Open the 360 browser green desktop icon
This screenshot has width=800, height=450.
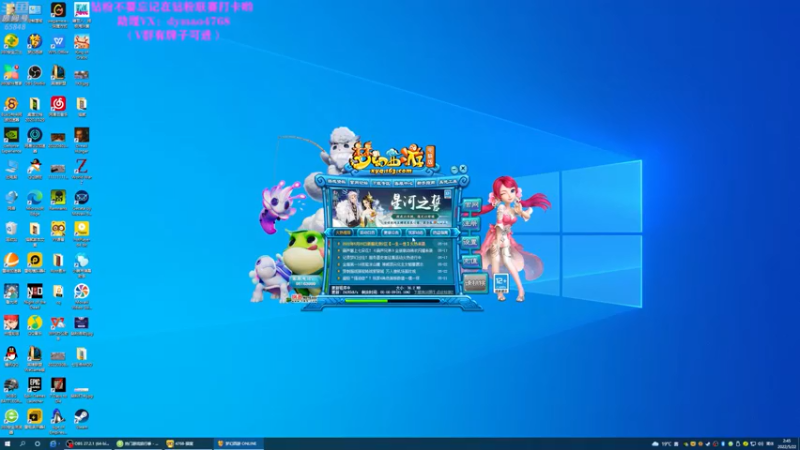tap(11, 421)
